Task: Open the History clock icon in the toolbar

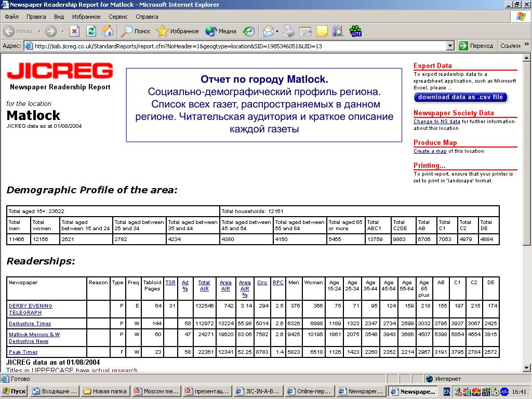Action: [x=249, y=31]
